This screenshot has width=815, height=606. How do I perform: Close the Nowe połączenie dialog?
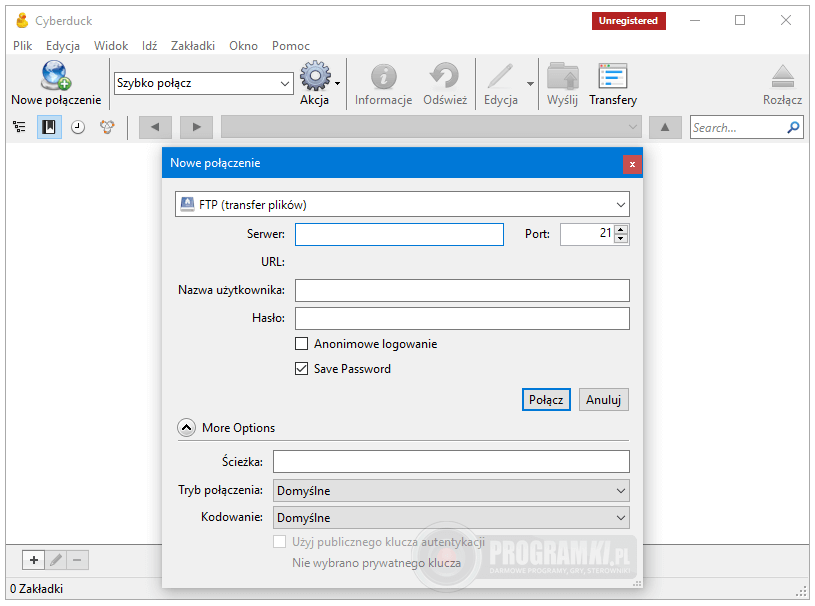pyautogui.click(x=632, y=164)
